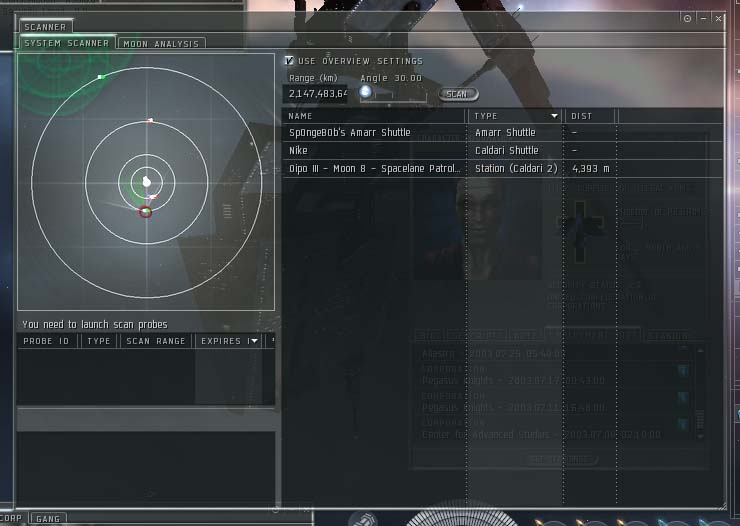
Task: Select the Oipo III Moon 8 station row
Action: coord(375,169)
